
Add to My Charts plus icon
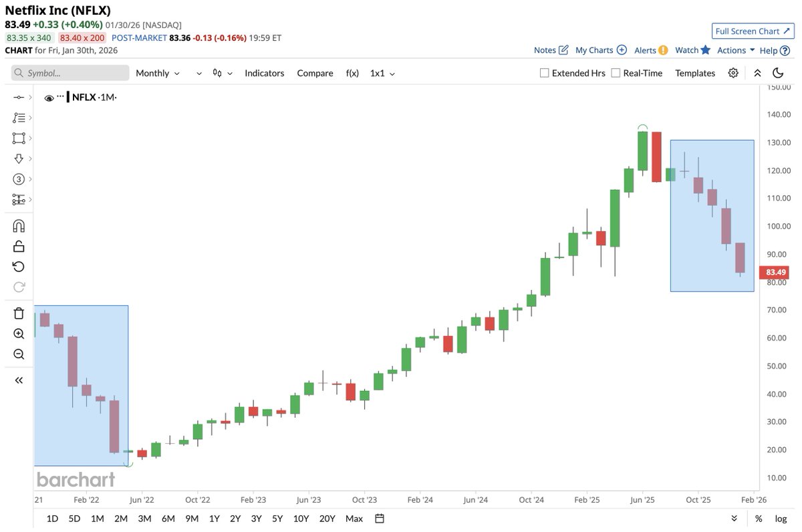pyautogui.click(x=622, y=49)
